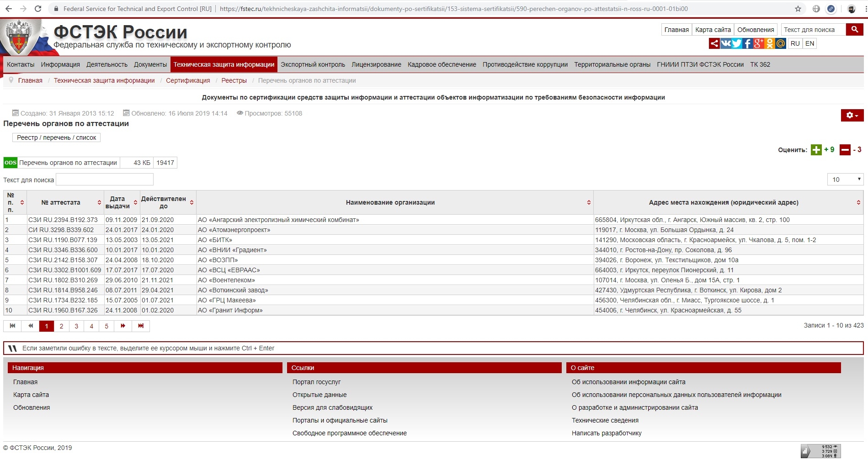Click the table filter Текст для поиска field
The height and width of the screenshot is (460, 868).
pyautogui.click(x=105, y=180)
